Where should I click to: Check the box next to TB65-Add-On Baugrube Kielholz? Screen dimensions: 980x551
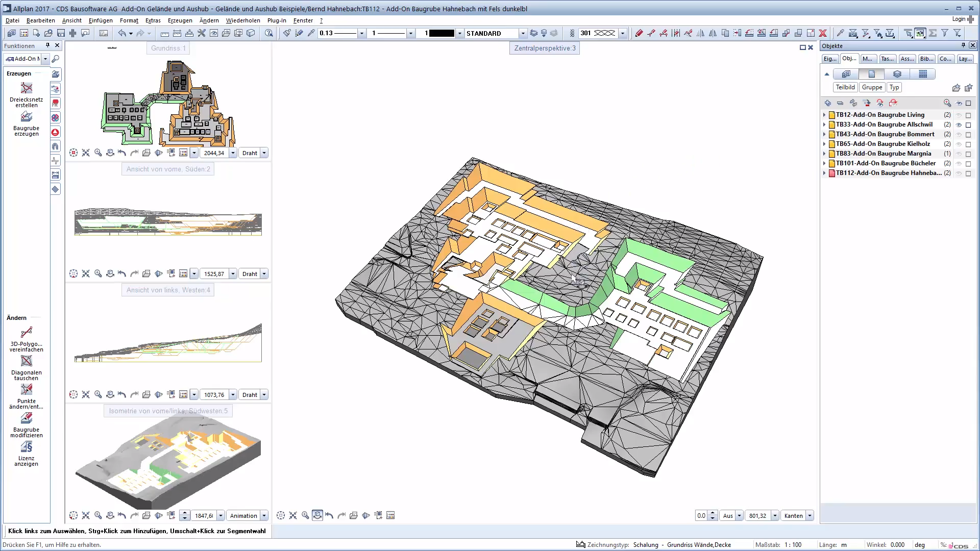[968, 144]
